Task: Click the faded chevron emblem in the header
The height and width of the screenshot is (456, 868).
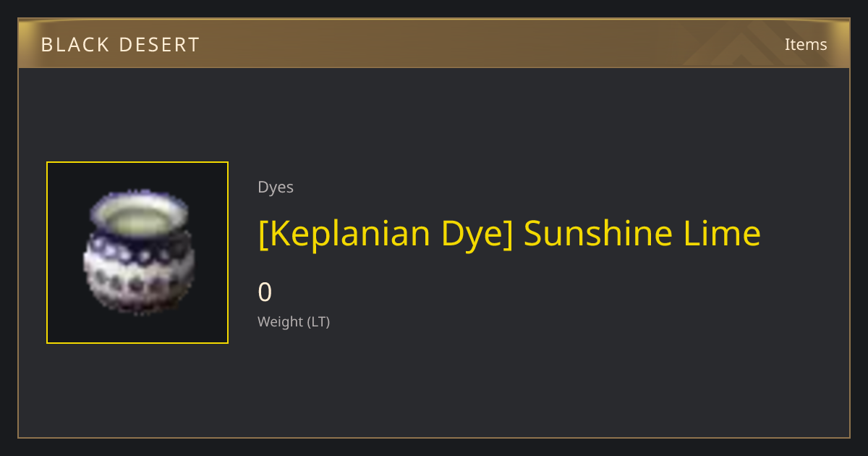Action: click(752, 43)
